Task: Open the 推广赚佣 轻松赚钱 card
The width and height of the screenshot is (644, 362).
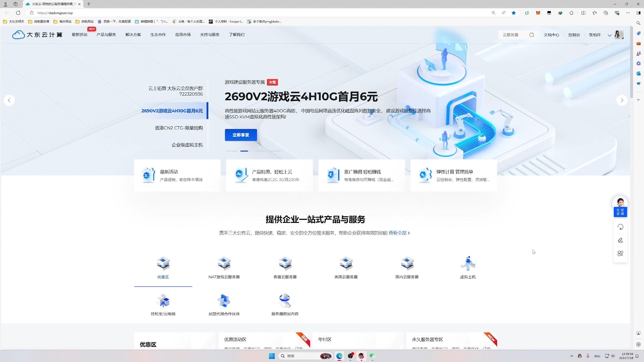Action: click(x=362, y=175)
